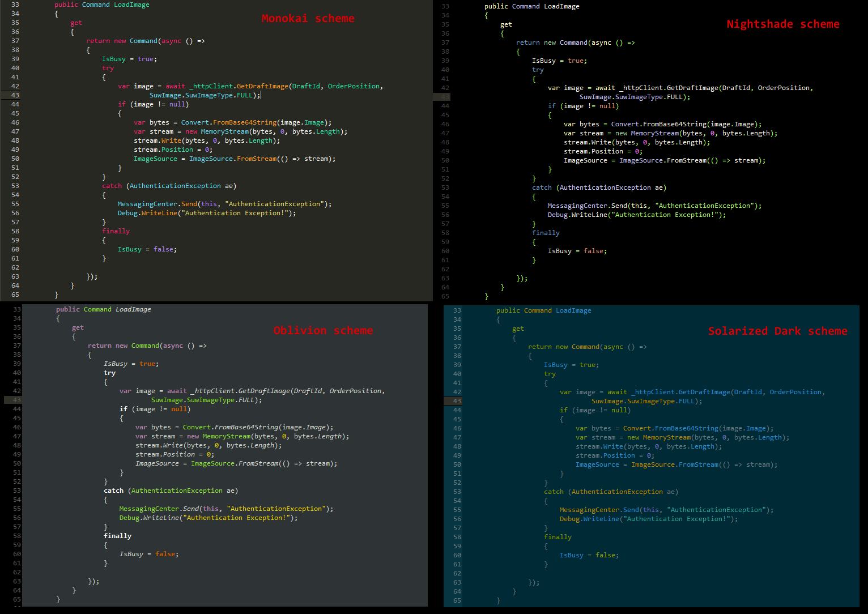Click 'LoadImage' in the Solarized Dark pane
Image resolution: width=868 pixels, height=614 pixels.
(573, 310)
